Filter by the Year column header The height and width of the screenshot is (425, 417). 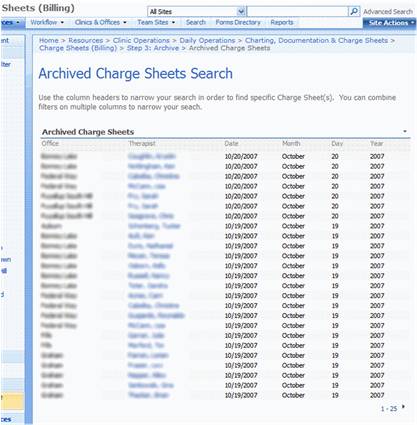coord(377,143)
